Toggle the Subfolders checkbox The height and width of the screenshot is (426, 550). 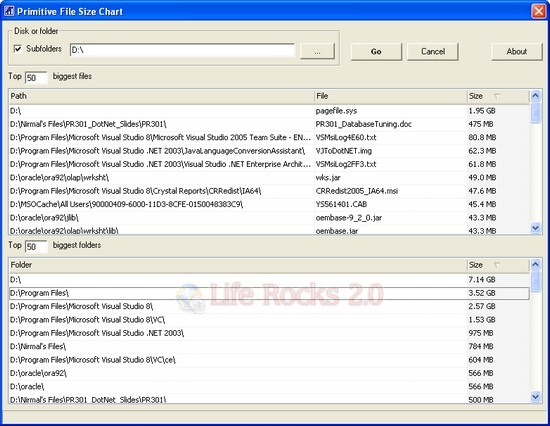pyautogui.click(x=18, y=48)
